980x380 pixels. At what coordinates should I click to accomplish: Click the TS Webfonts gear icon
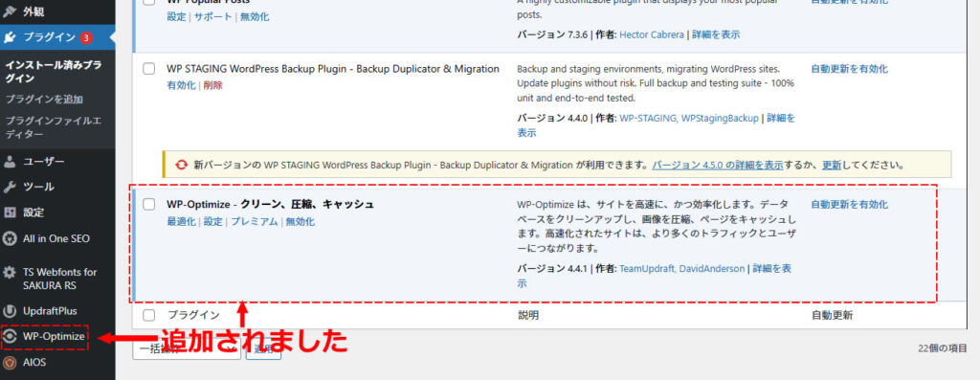(x=10, y=273)
